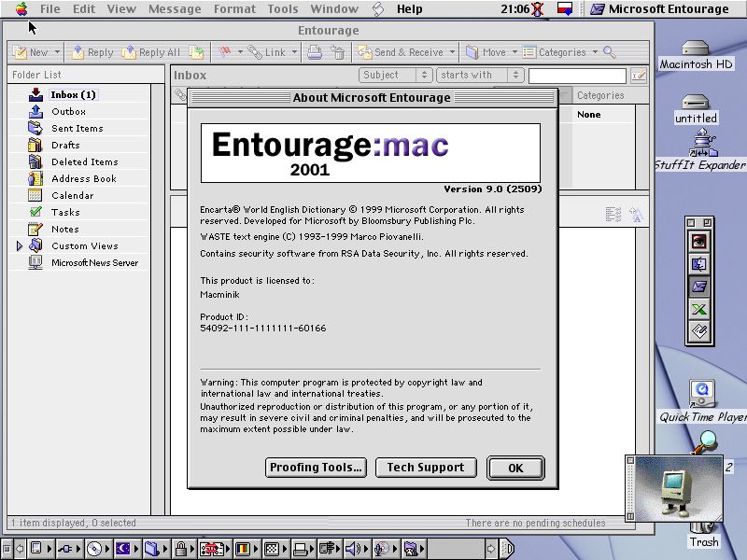The width and height of the screenshot is (747, 560).
Task: Open the Edit menu
Action: [x=84, y=9]
